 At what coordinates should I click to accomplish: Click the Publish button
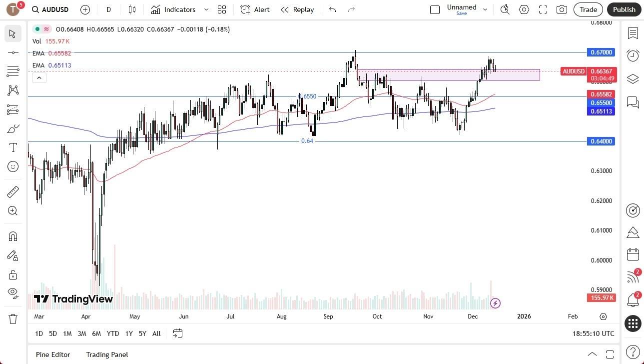point(624,9)
